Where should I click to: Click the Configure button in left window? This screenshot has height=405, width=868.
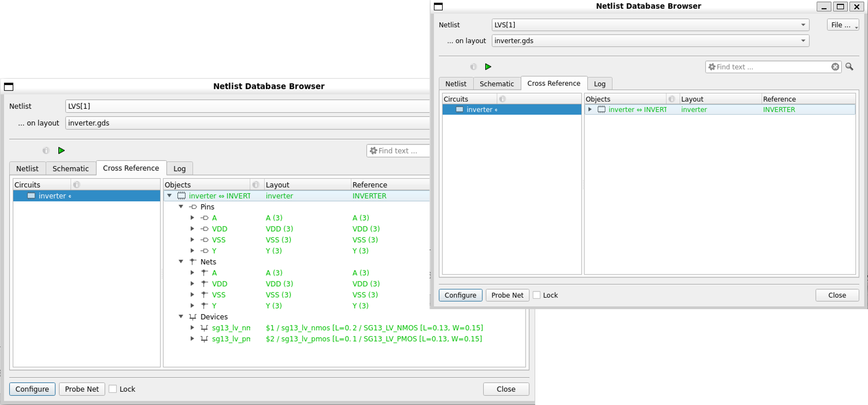tap(32, 389)
